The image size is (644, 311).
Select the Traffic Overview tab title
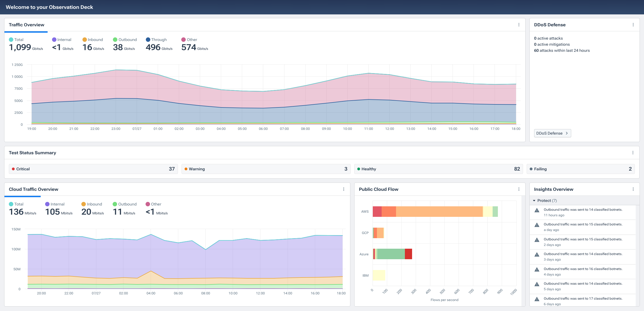tap(27, 25)
